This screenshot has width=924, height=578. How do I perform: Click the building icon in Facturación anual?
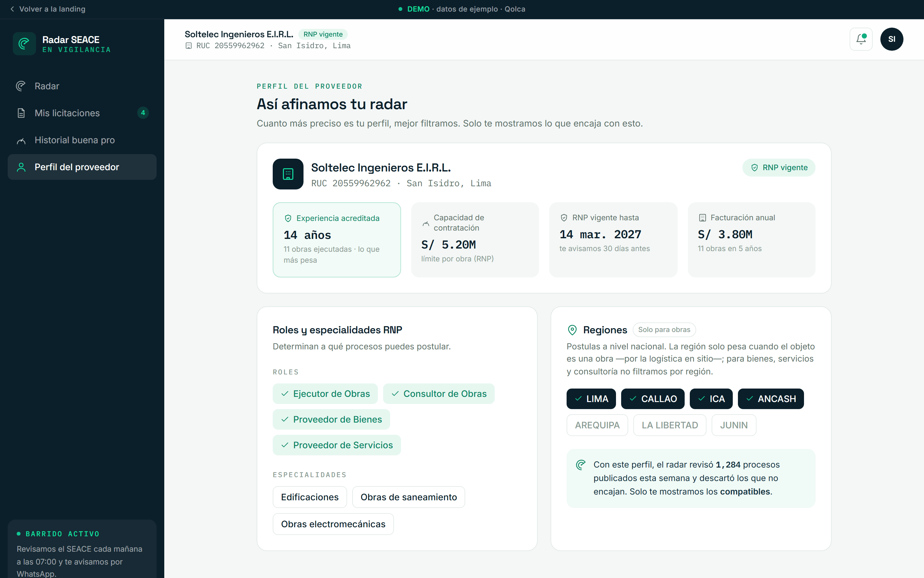[x=702, y=217]
